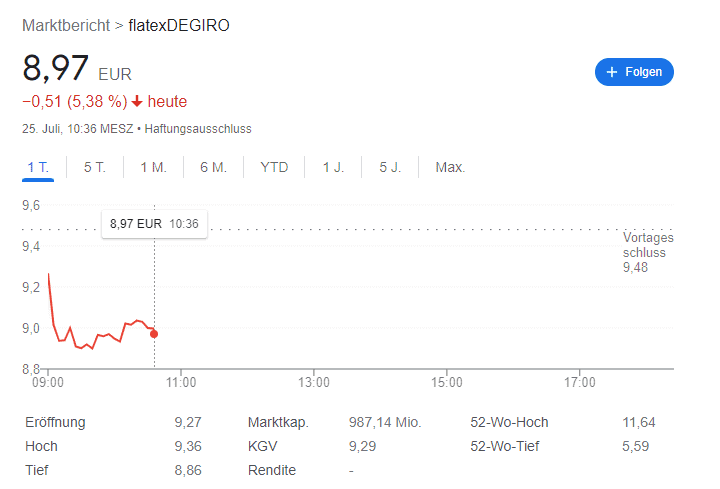The image size is (720, 489).
Task: Click the 8,97 EUR 10:36 chart tooltip
Action: pos(154,224)
